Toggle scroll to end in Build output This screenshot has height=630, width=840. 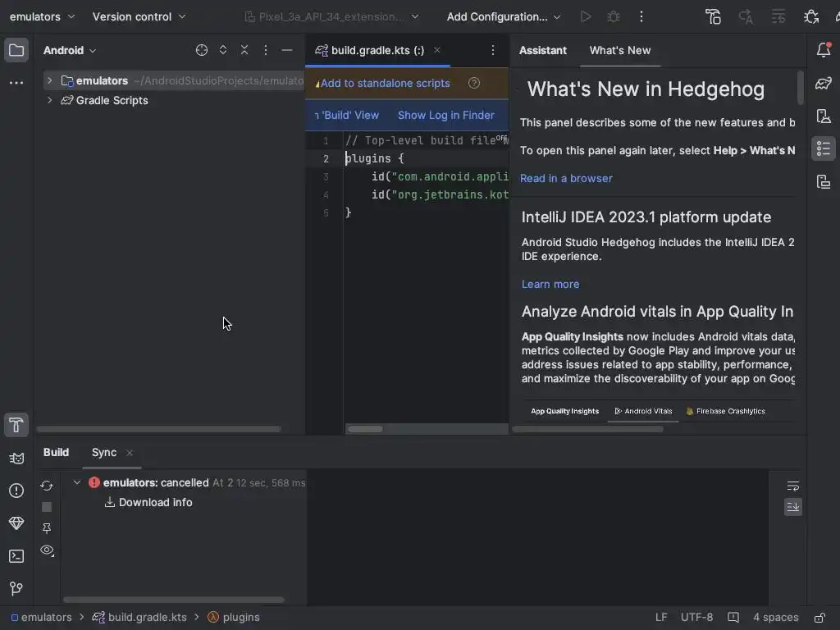click(793, 507)
